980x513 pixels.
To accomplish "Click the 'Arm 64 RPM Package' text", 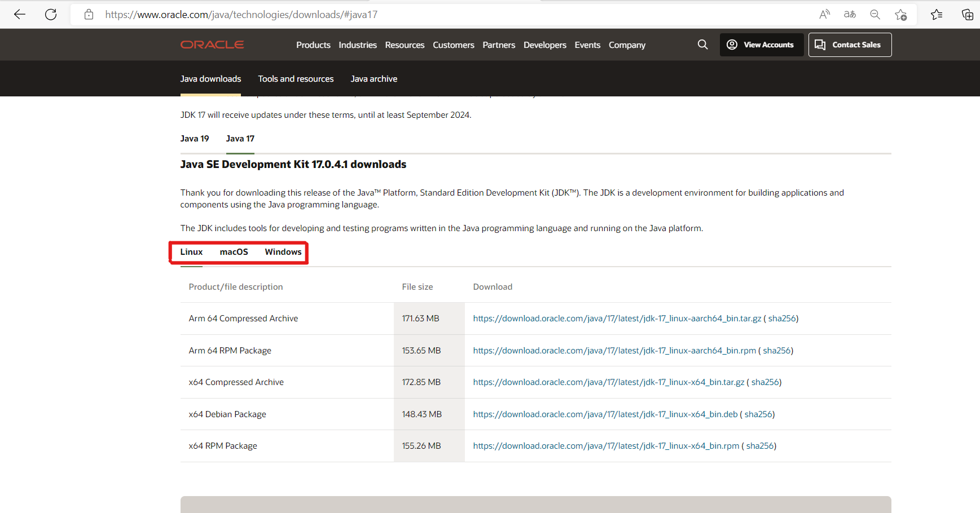I will [x=230, y=351].
